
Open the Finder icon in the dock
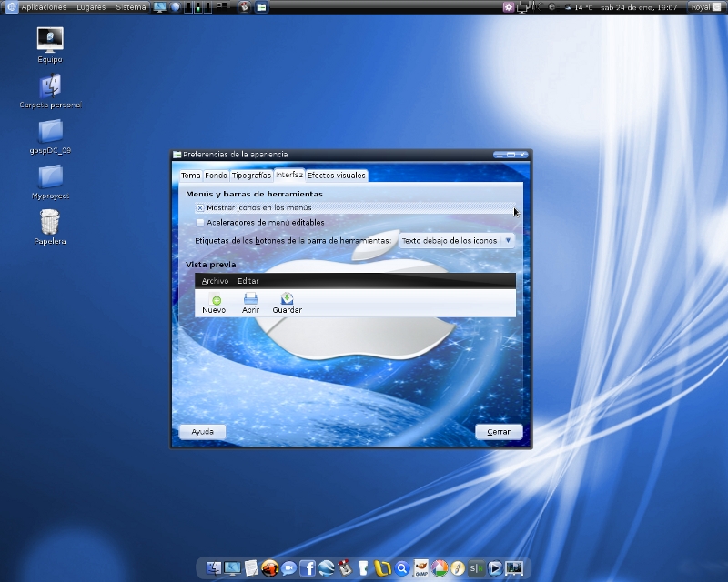(214, 568)
